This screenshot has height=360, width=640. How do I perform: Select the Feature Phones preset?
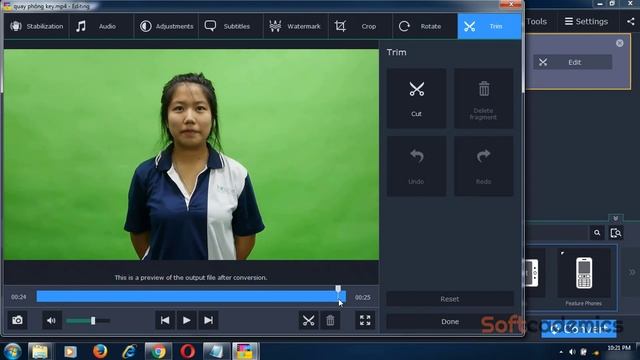(x=584, y=278)
